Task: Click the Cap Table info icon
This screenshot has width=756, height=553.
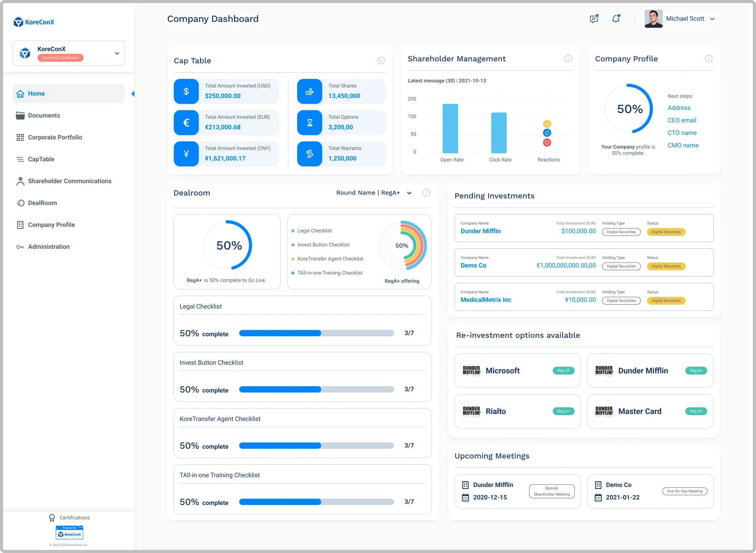Action: (x=381, y=61)
